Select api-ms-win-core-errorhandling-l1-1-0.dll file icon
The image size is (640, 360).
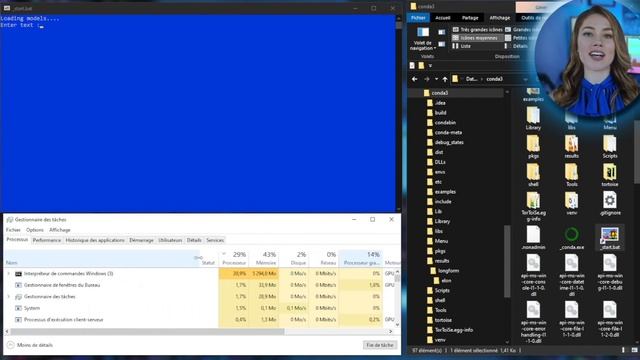[533, 310]
